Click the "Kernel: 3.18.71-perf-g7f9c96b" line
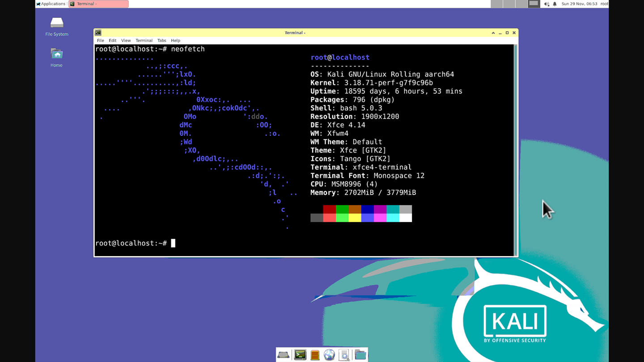Screen dimensions: 644x362 coord(372,83)
